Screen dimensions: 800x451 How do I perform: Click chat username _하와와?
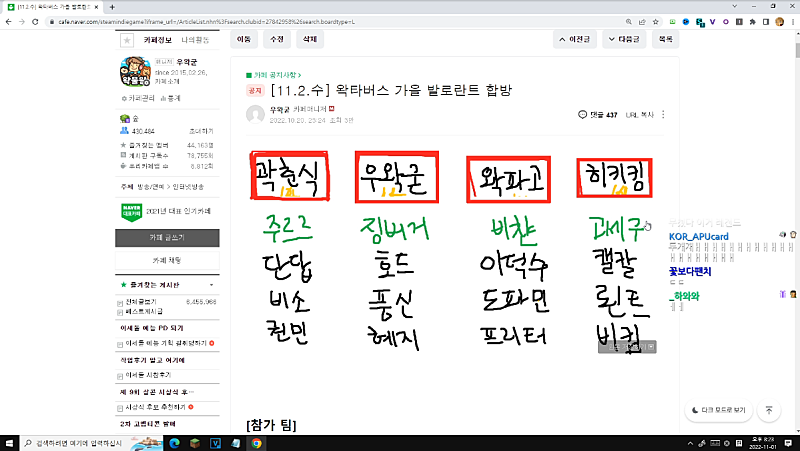click(x=684, y=296)
